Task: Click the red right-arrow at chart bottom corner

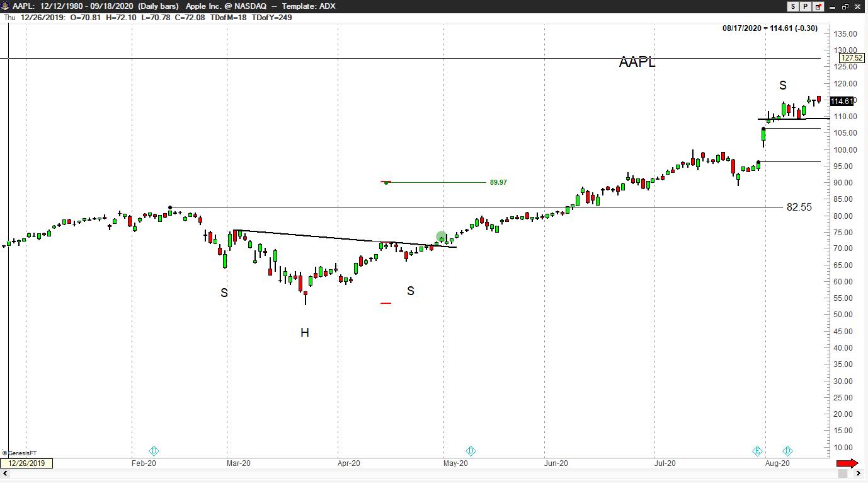Action: 847,463
